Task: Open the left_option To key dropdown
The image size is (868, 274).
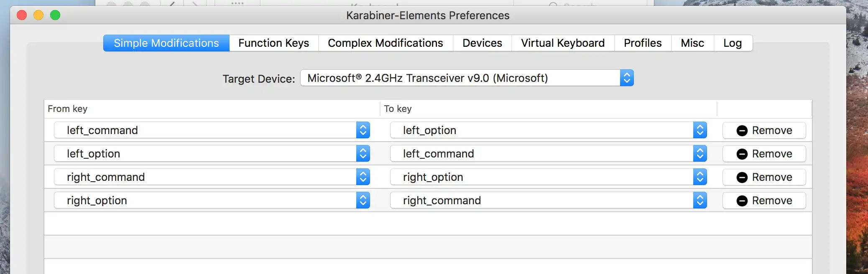Action: coord(700,130)
